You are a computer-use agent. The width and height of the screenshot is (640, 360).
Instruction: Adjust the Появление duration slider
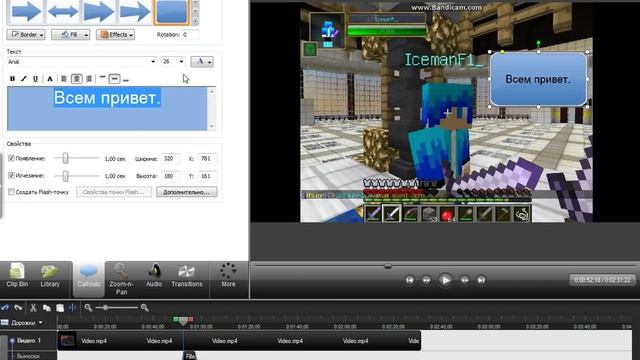65,158
